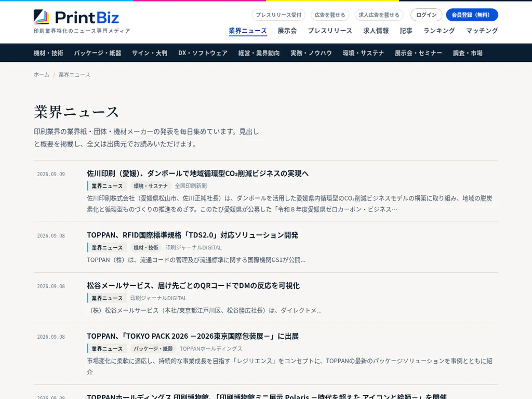The width and height of the screenshot is (532, 399).
Task: Click 業界ニュース tag on 松谷メールサービス article
Action: pos(107,298)
